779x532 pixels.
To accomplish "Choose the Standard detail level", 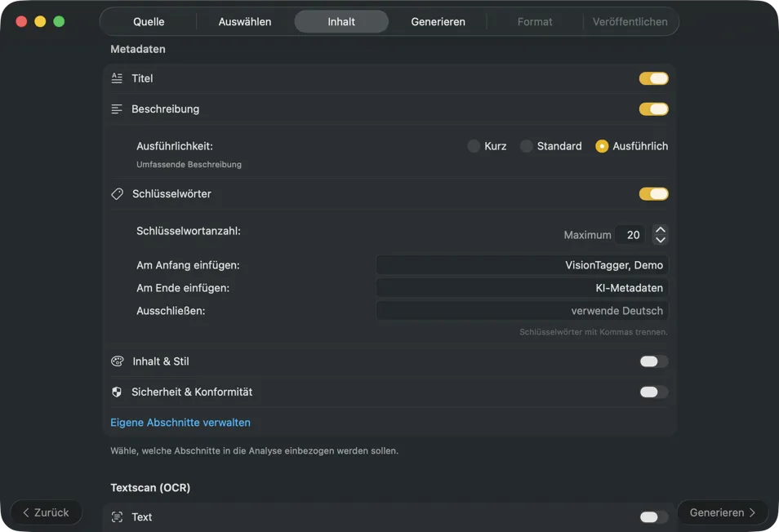I will click(527, 146).
